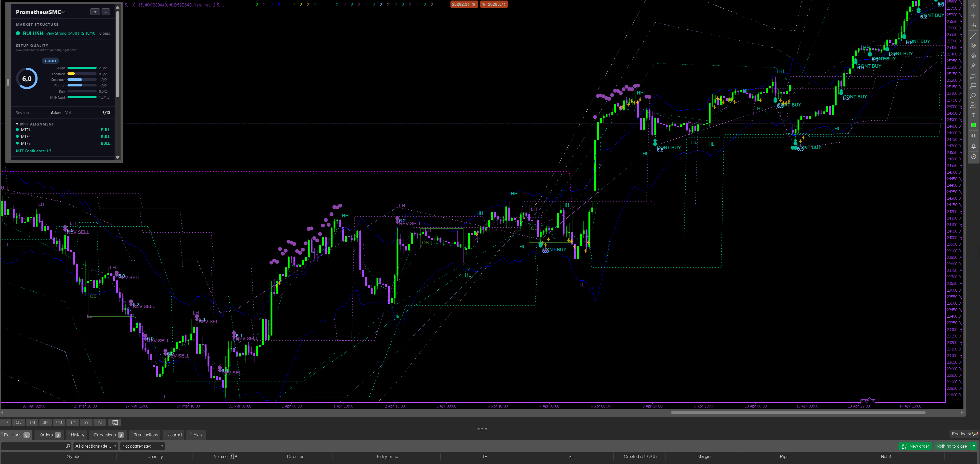Select the trend line drawing tool

coord(973,36)
